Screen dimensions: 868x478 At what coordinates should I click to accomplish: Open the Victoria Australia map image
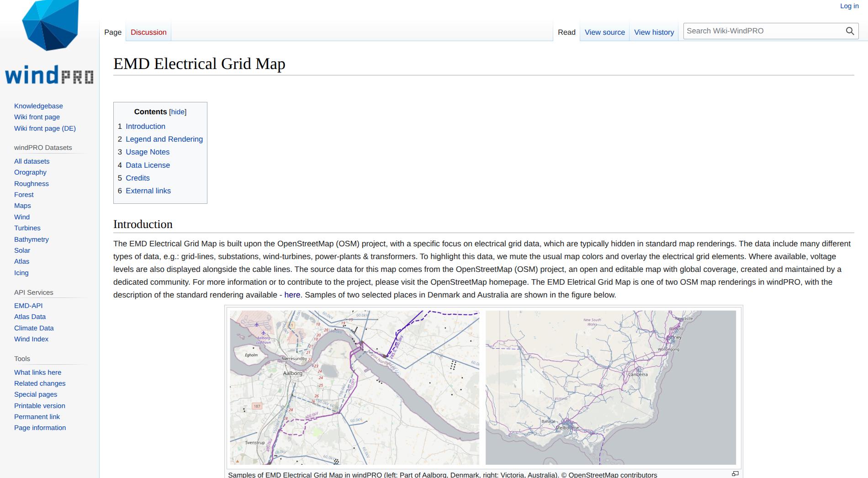[610, 388]
